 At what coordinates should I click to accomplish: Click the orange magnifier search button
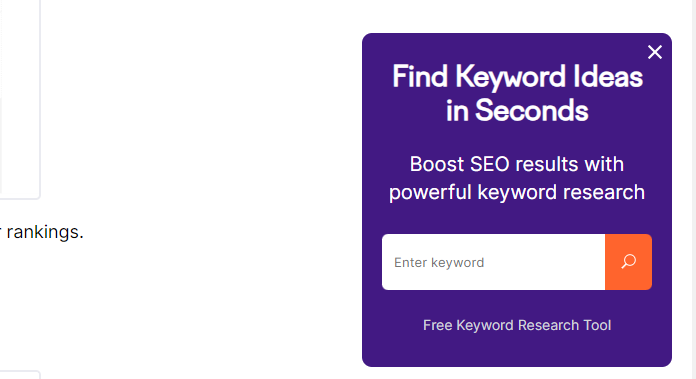point(629,262)
